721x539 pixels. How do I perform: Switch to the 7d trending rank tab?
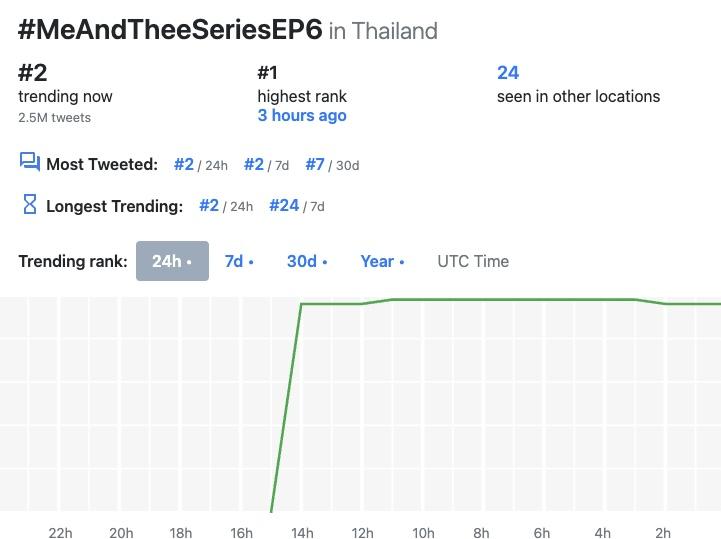point(239,261)
